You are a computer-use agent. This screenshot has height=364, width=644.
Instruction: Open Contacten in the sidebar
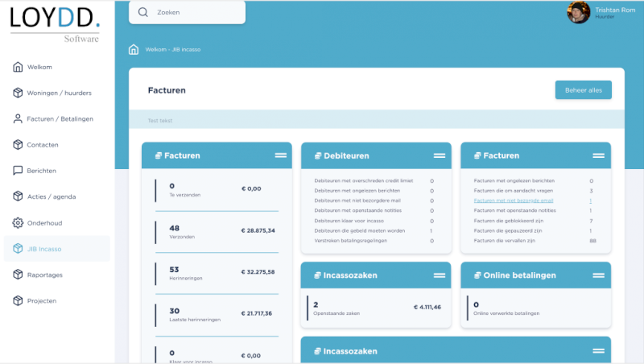point(43,145)
